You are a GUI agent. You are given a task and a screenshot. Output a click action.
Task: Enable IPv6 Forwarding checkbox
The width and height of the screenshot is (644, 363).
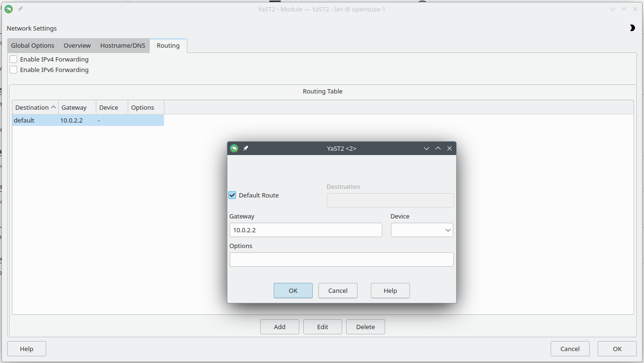[x=14, y=70]
